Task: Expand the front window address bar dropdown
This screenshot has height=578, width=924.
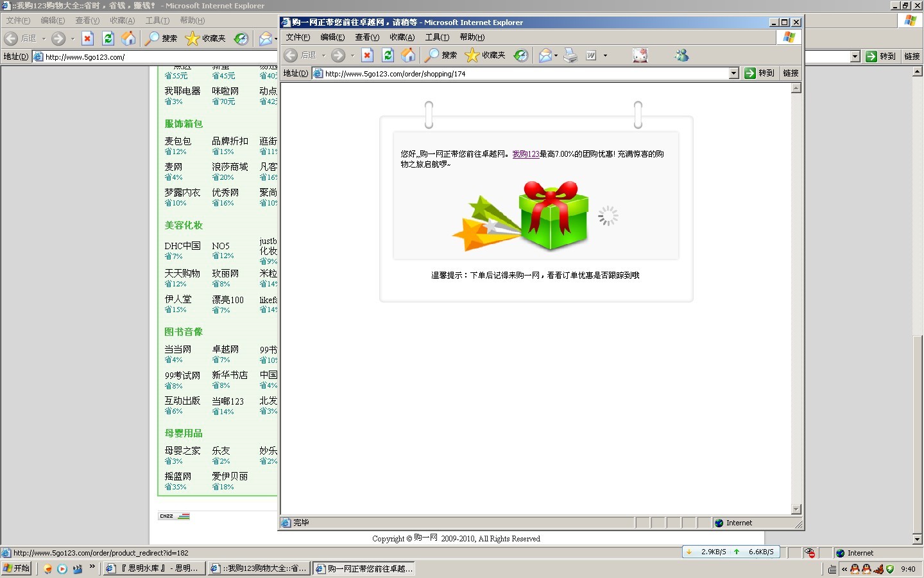Action: click(x=733, y=73)
